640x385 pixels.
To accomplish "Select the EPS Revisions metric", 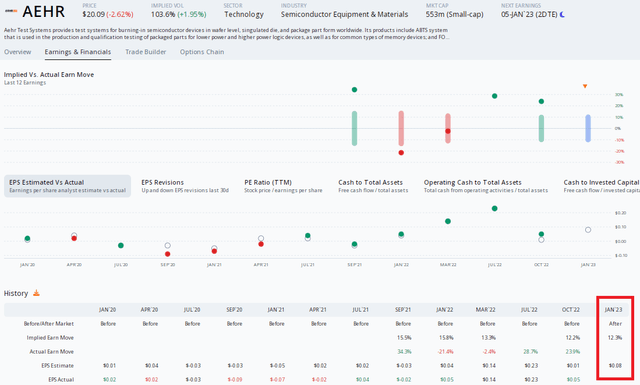I will pyautogui.click(x=185, y=186).
